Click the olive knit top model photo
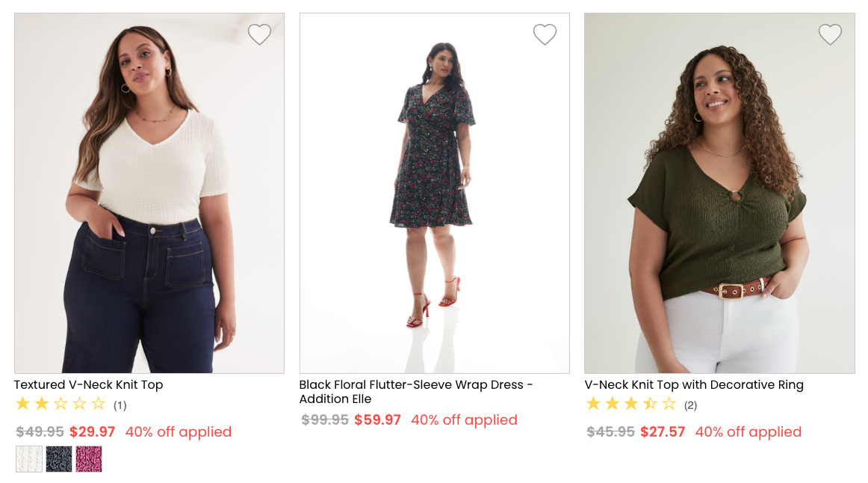 coord(719,192)
